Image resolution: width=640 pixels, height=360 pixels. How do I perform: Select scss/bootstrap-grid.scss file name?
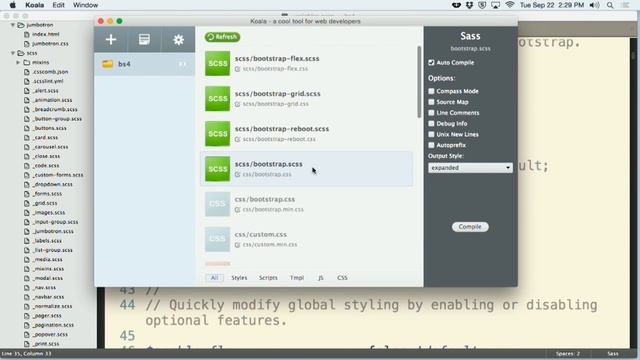[278, 93]
